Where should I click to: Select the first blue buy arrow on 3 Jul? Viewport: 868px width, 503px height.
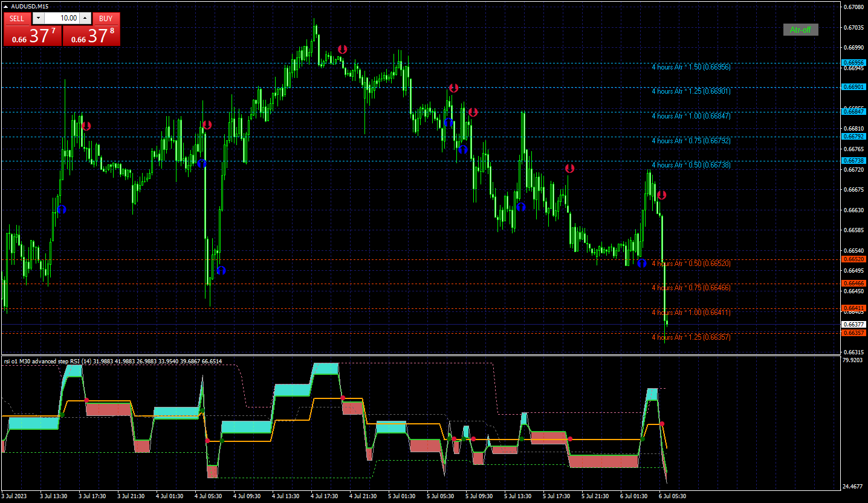pyautogui.click(x=62, y=209)
